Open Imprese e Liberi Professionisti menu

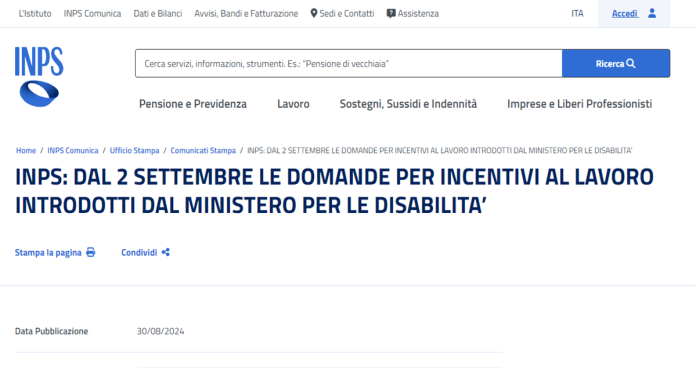tap(579, 104)
